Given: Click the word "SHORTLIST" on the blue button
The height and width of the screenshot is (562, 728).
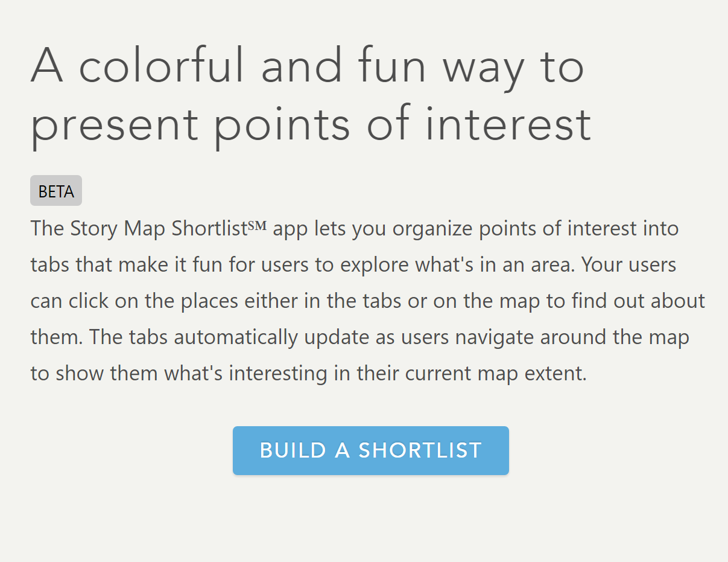Looking at the screenshot, I should coord(420,450).
